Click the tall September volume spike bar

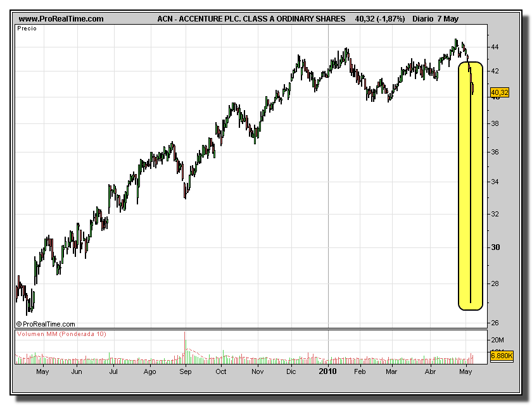coord(185,347)
